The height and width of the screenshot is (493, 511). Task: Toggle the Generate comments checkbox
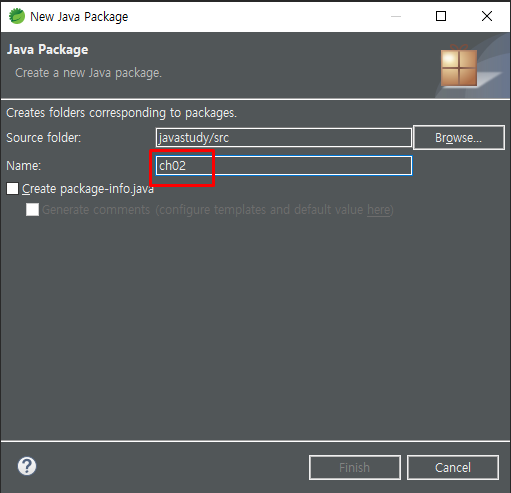pos(32,210)
